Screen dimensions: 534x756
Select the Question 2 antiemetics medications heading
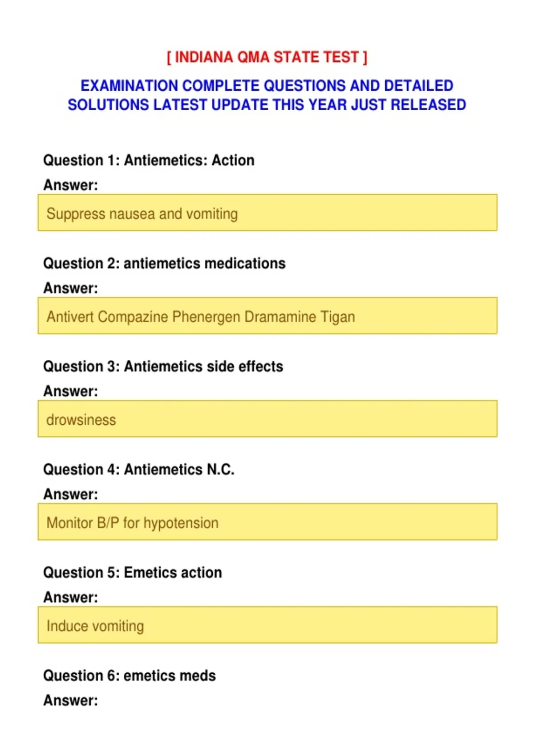pos(164,263)
